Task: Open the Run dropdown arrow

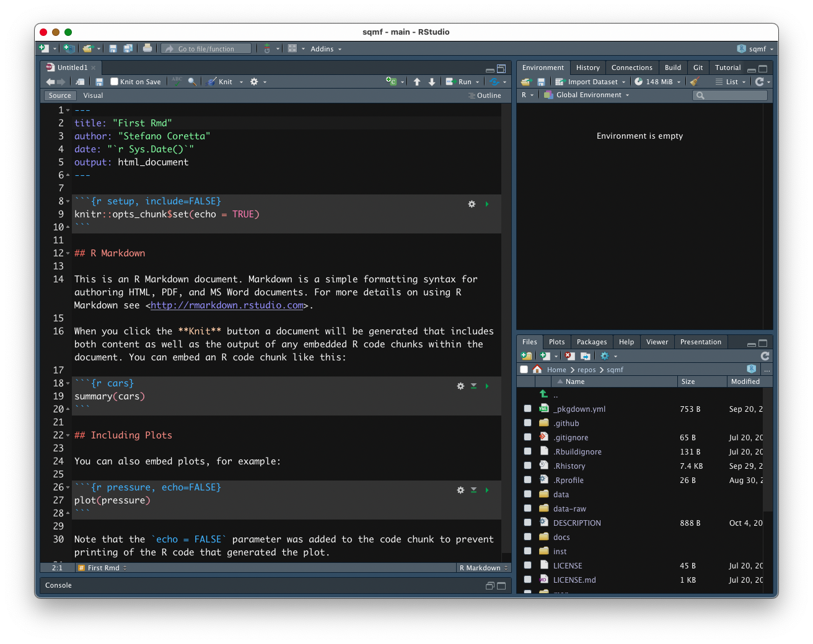Action: (477, 82)
